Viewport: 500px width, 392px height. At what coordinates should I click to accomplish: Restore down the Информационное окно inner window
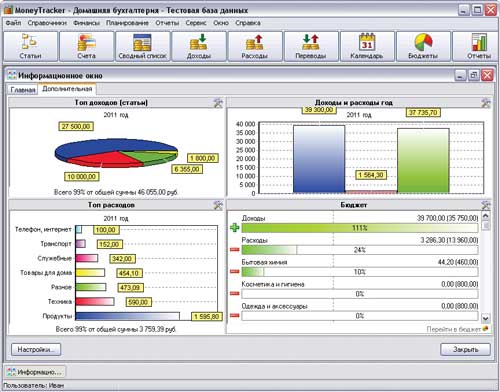(474, 75)
